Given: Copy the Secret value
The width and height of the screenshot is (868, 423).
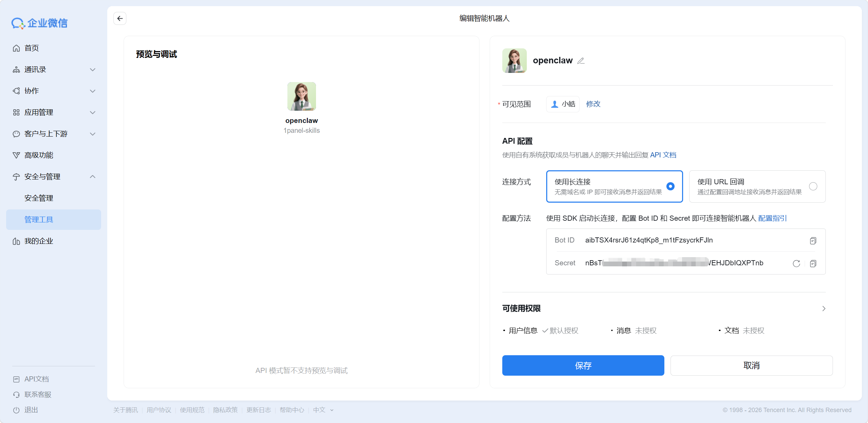Looking at the screenshot, I should click(x=813, y=264).
